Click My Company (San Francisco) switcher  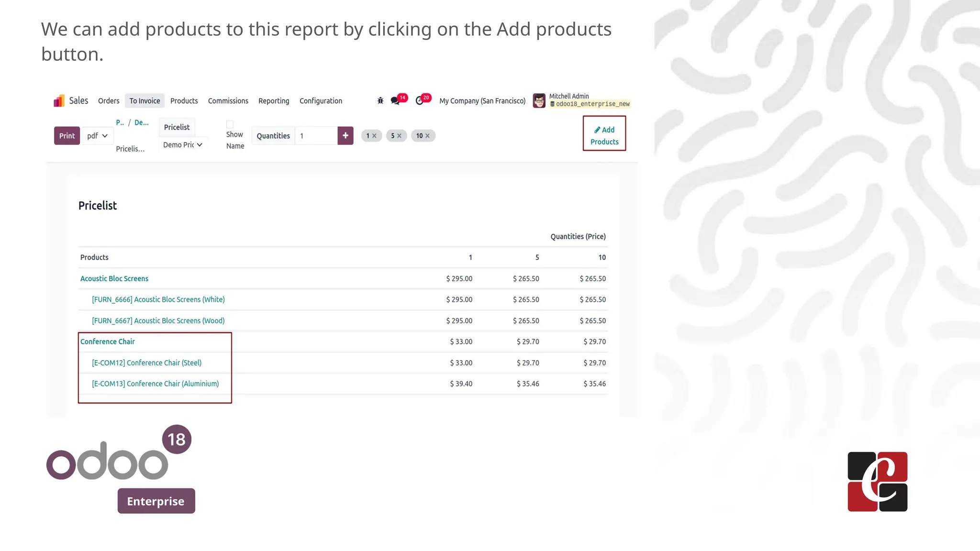click(x=482, y=101)
